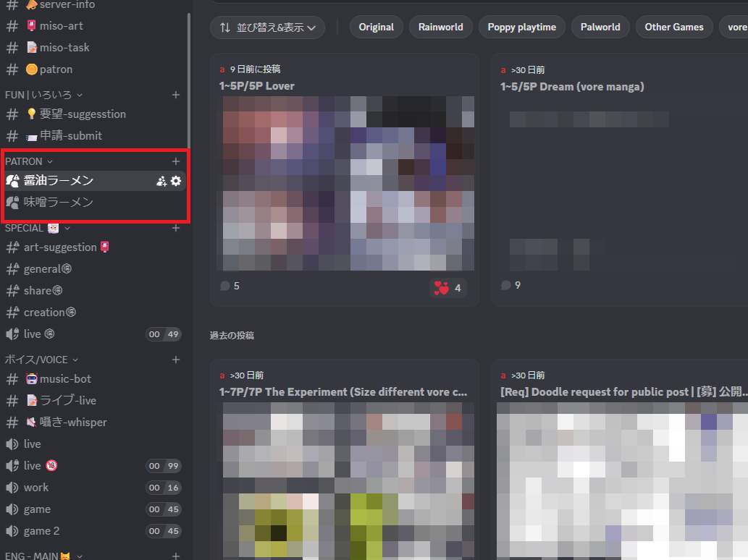Open the 並び替え&表示 sort dropdown
The width and height of the screenshot is (748, 560).
(x=267, y=27)
